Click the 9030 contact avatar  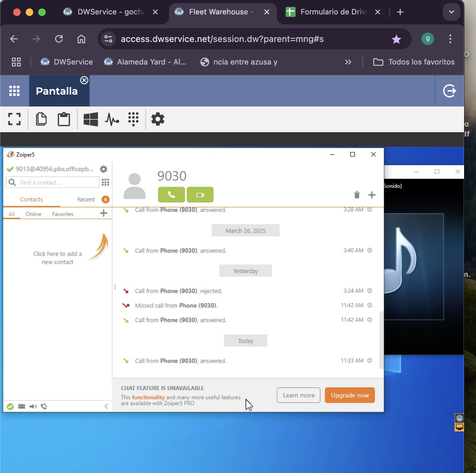[x=135, y=186]
